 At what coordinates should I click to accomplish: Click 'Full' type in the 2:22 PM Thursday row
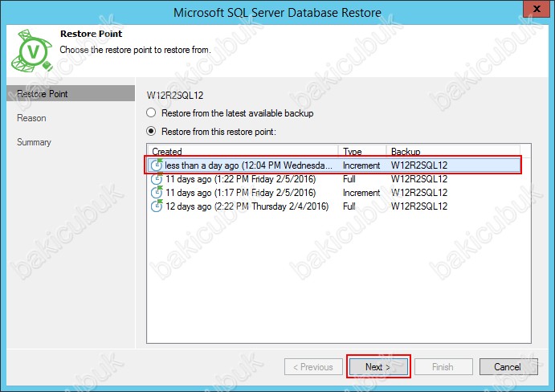pos(349,206)
